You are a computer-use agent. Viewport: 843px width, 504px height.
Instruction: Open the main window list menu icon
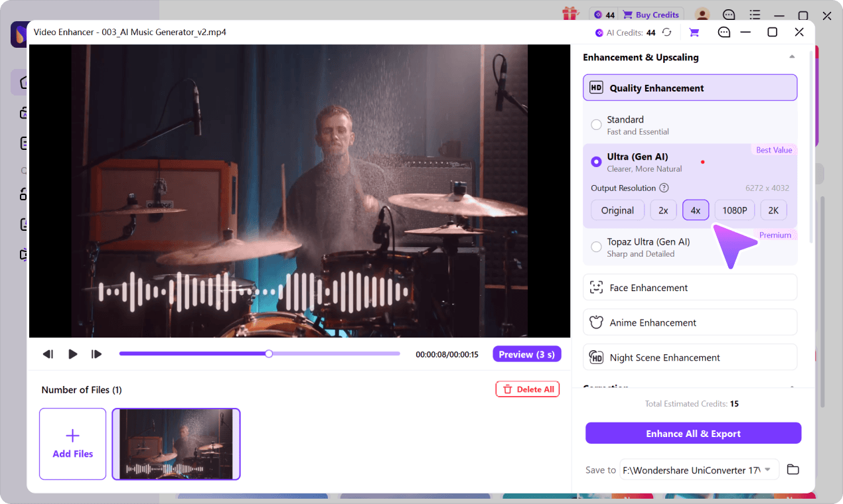point(755,15)
